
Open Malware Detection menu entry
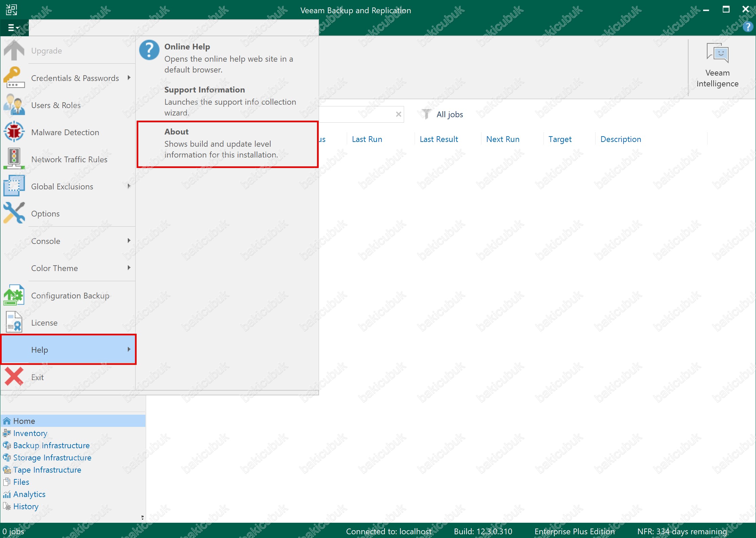point(68,132)
